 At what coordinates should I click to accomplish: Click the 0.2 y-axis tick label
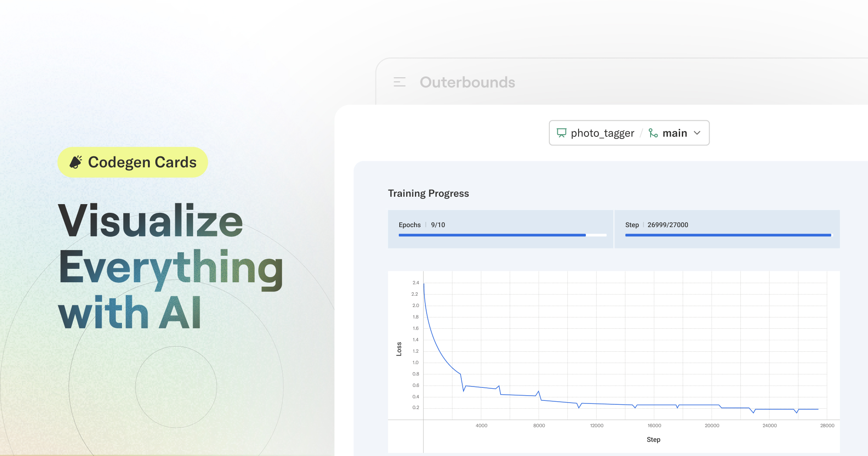coord(415,407)
